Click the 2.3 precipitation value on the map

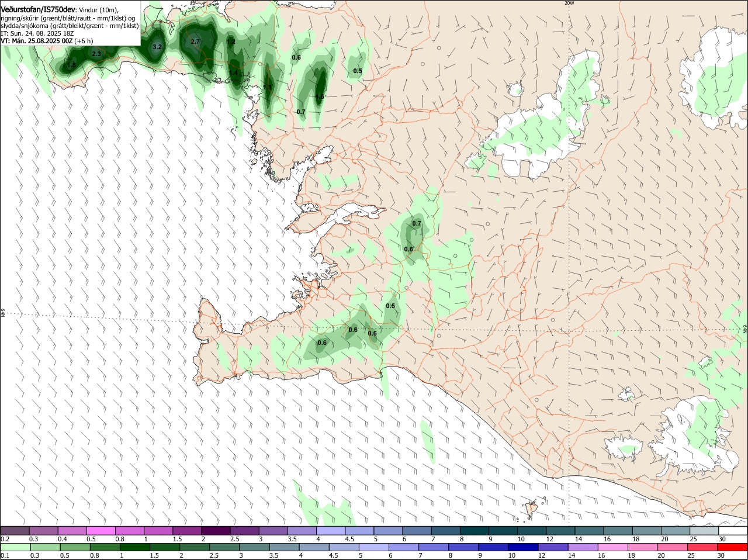[96, 54]
